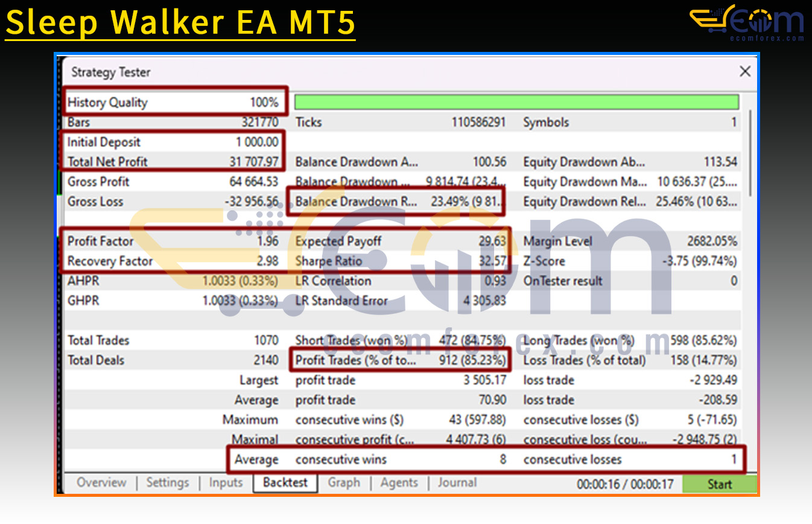This screenshot has width=812, height=524.
Task: Click the History Quality value 100%
Action: pyautogui.click(x=264, y=102)
